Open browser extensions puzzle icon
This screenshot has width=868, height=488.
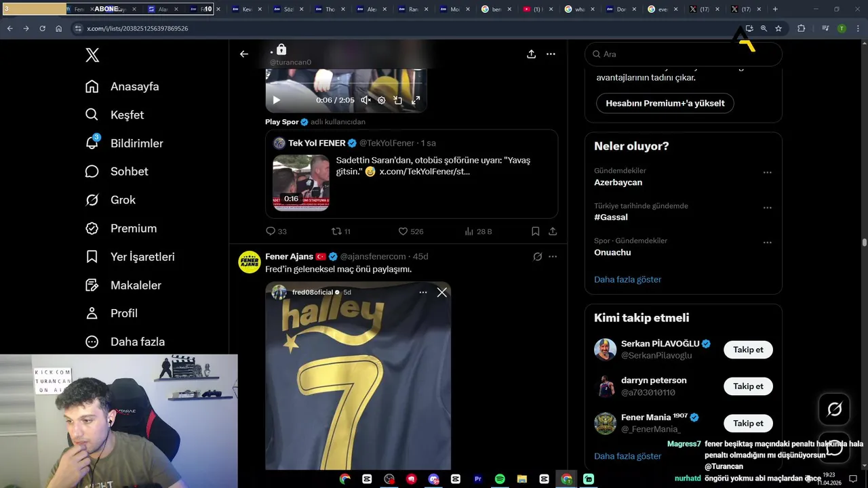tap(801, 28)
